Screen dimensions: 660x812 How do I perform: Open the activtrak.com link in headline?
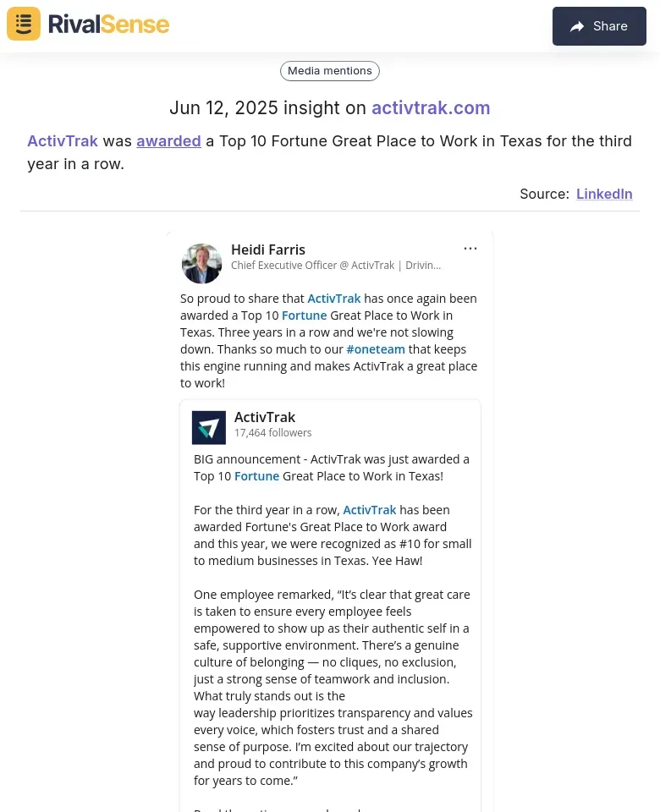coord(431,107)
